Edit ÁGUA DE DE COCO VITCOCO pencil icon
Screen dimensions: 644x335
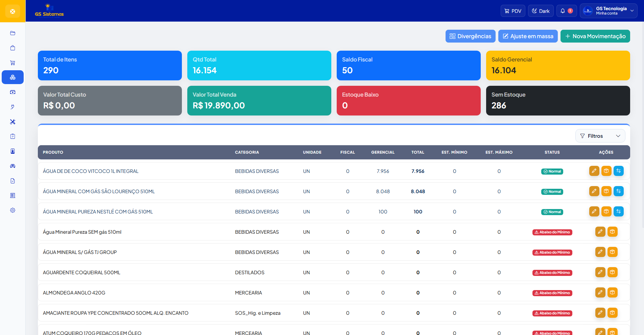point(594,171)
